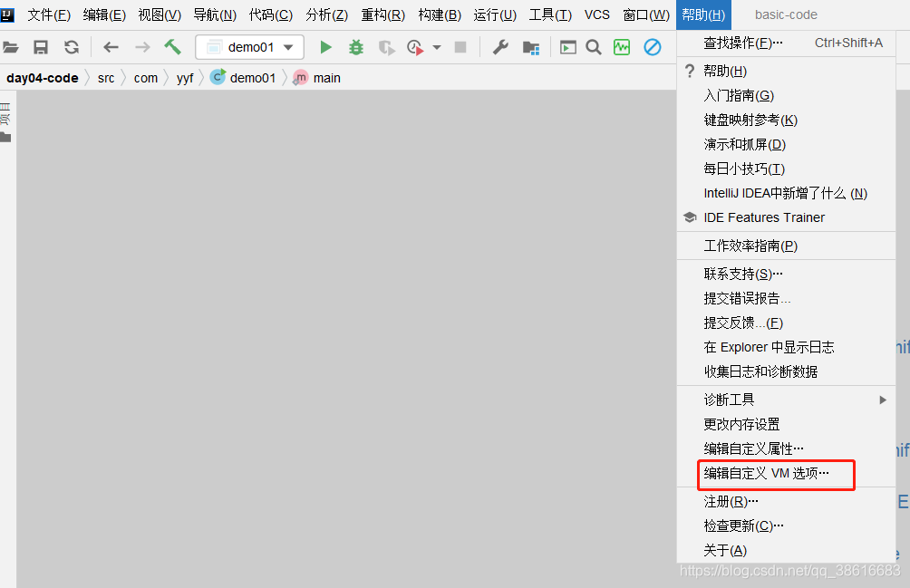910x588 pixels.
Task: Navigate back with the left arrow icon
Action: click(111, 47)
